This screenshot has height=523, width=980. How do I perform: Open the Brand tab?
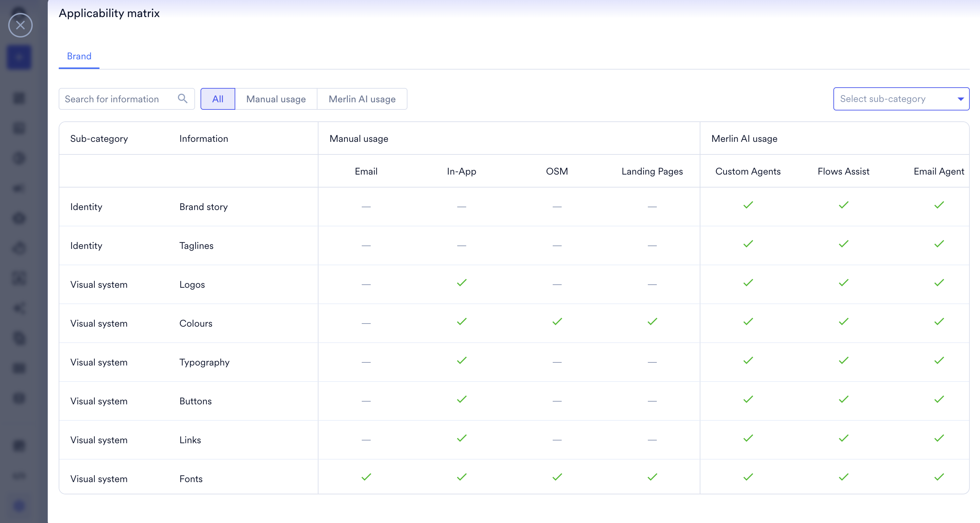(x=79, y=56)
